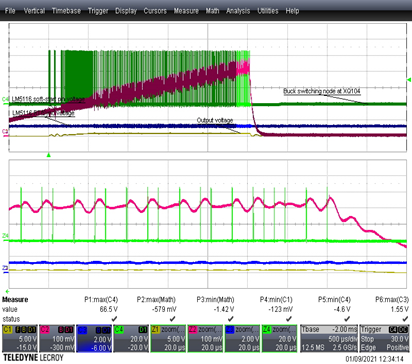Click the Measure table header label
This screenshot has height=364, width=412.
click(x=15, y=299)
